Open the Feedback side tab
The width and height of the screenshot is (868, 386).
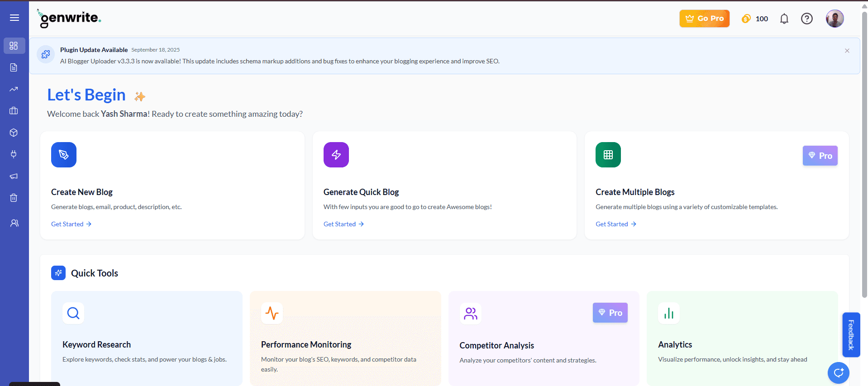(851, 335)
